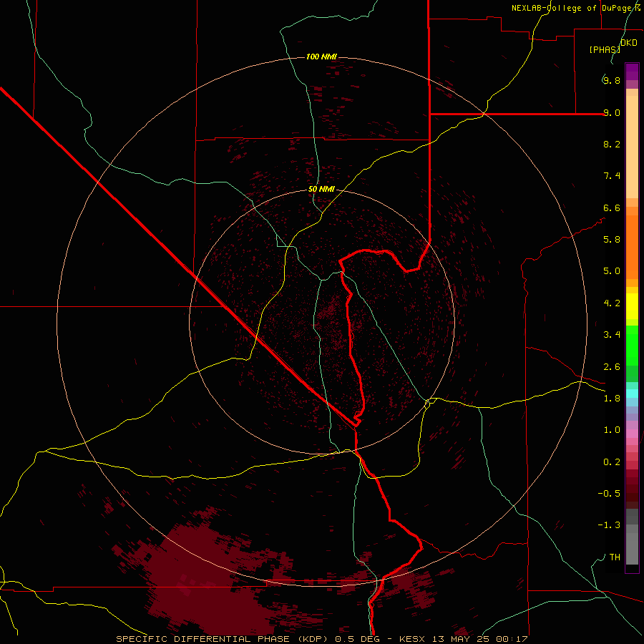Click the -1.3 value on the color scale

[x=609, y=525]
